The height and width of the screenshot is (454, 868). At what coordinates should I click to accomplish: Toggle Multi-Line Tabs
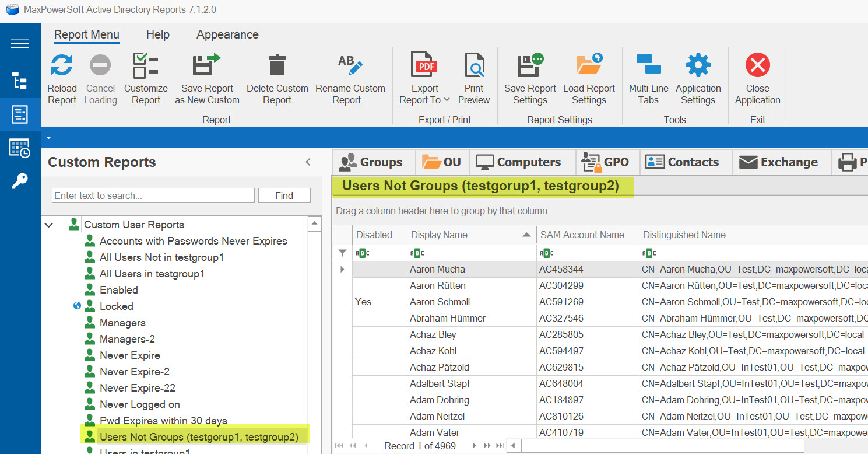(648, 79)
